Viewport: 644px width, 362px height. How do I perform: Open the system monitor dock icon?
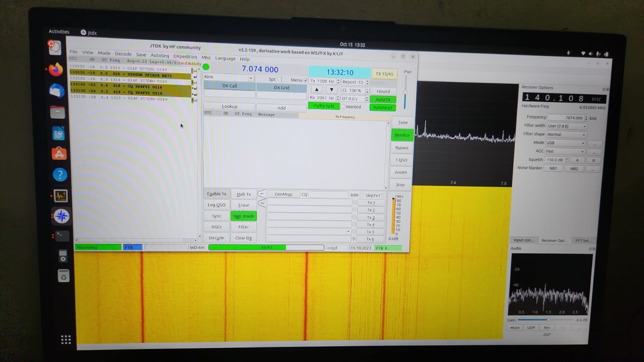61,196
